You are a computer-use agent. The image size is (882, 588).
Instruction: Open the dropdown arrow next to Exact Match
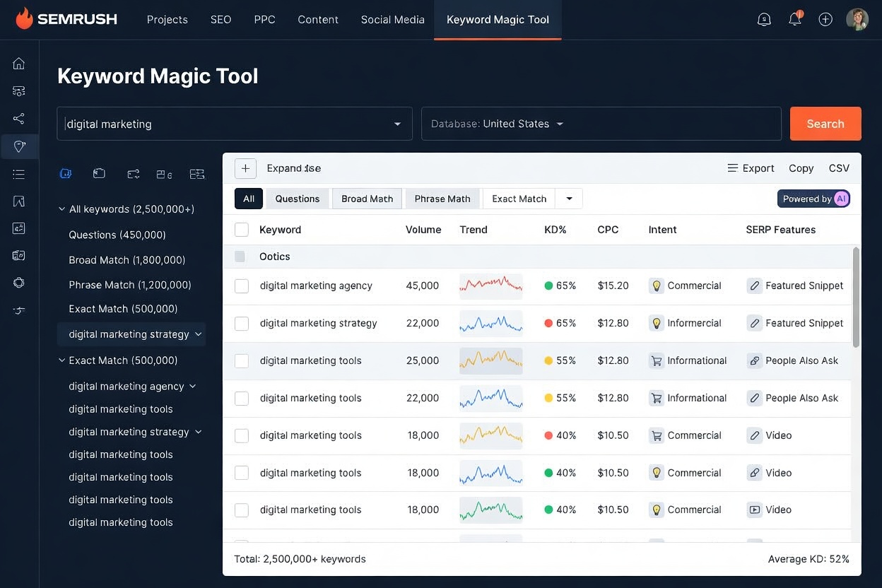point(569,199)
